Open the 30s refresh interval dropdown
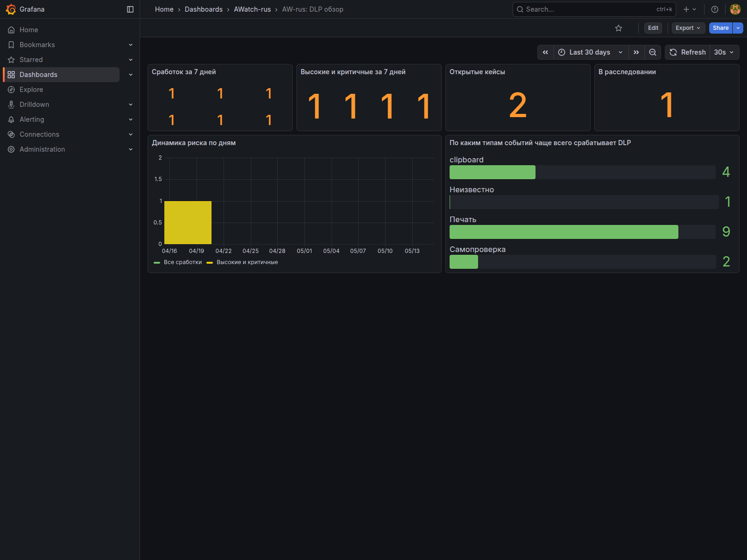 pos(724,52)
